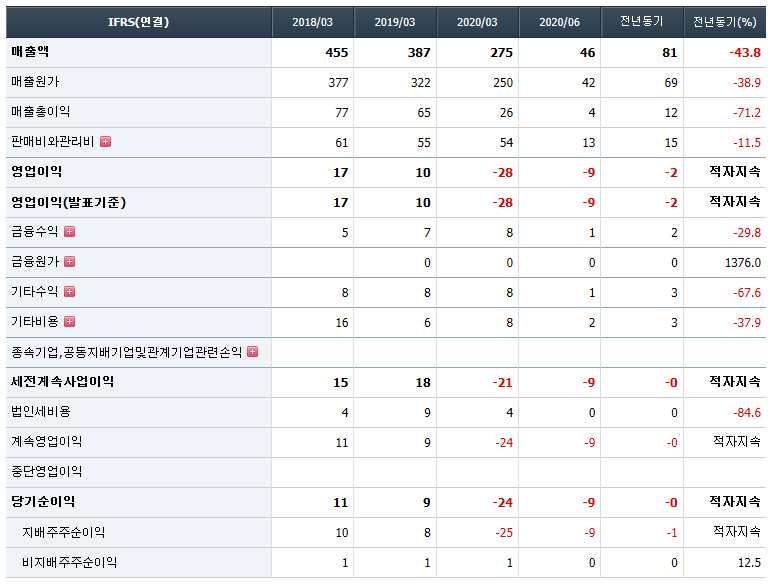This screenshot has height=585, width=774.
Task: Click 매출원가 change value -38.9
Action: pos(747,82)
